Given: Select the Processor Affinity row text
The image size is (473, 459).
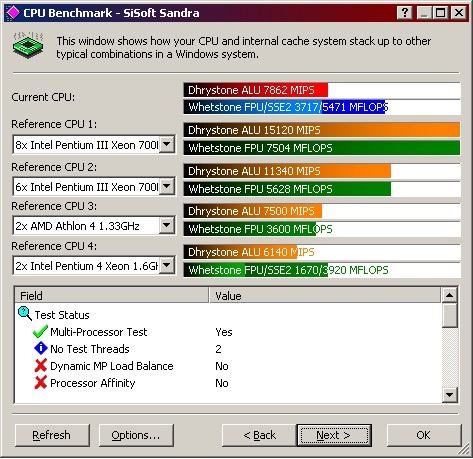Looking at the screenshot, I should click(93, 383).
